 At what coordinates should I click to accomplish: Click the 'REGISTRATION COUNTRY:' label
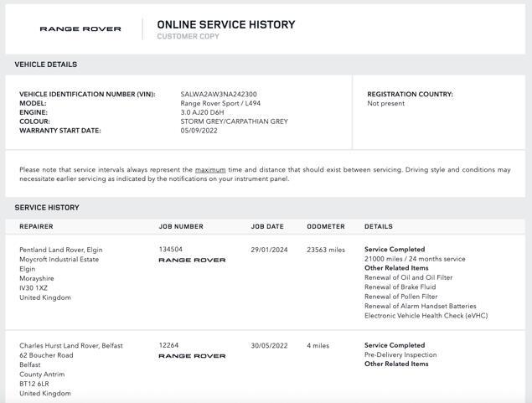[410, 94]
